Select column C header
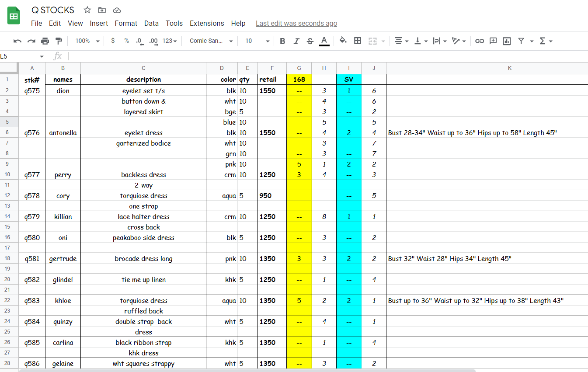The height and width of the screenshot is (372, 588). [143, 68]
